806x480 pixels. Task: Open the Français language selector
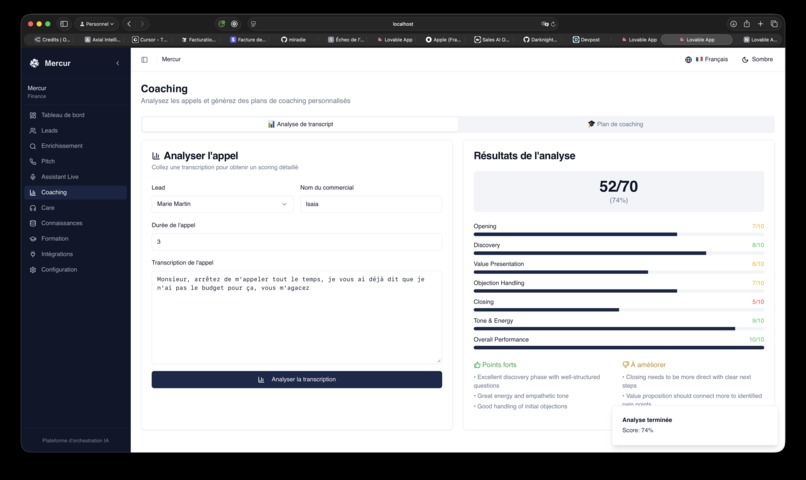(x=706, y=60)
